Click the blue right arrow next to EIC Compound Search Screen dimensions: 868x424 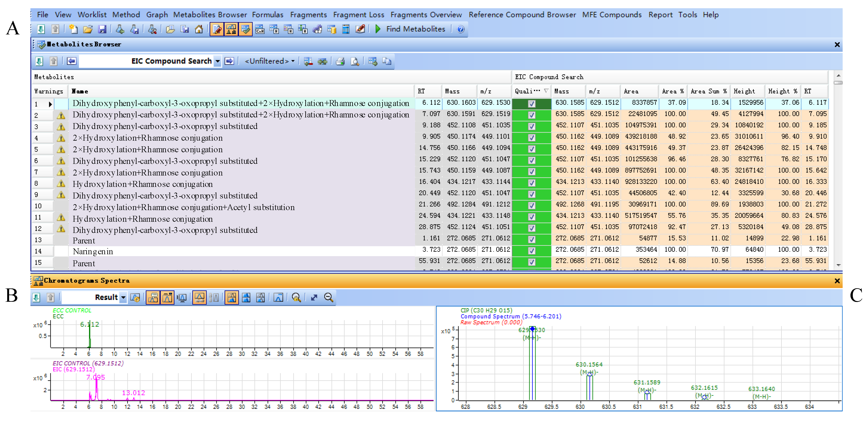[229, 61]
